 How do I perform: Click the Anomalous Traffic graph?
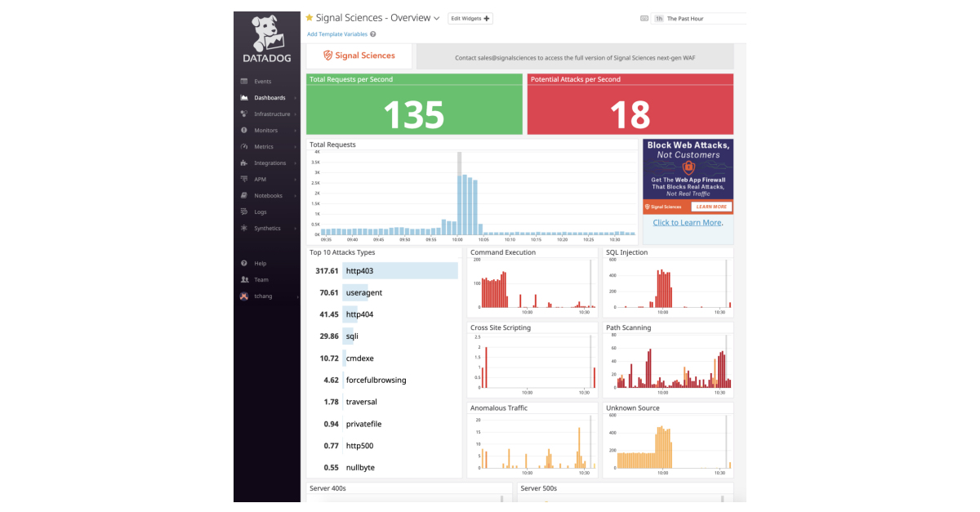532,440
